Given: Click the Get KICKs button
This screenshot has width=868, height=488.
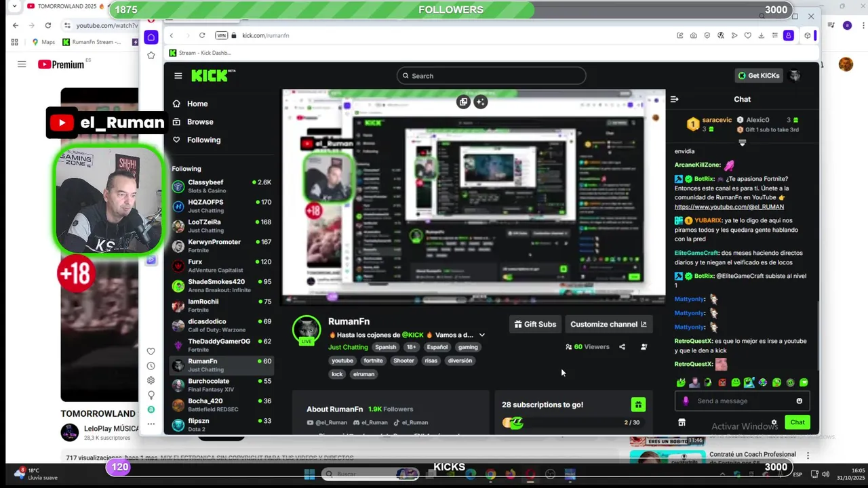Looking at the screenshot, I should click(x=759, y=75).
